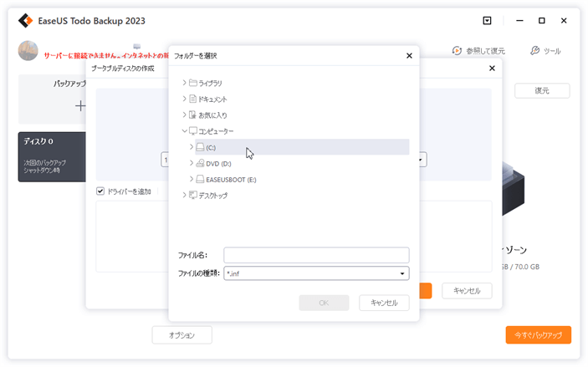
Task: Click the ファイル名 text input field
Action: coord(316,254)
